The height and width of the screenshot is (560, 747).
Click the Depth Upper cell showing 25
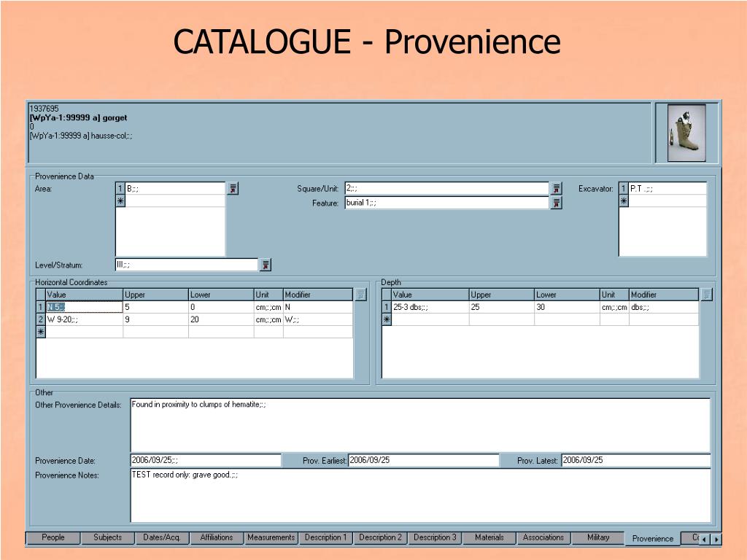pos(502,307)
